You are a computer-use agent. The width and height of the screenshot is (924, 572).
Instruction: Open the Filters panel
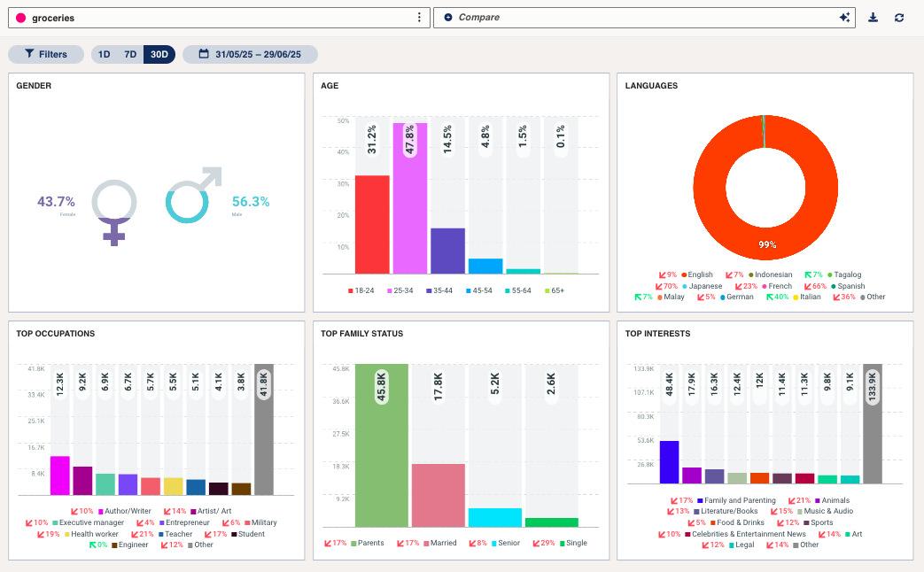pos(45,54)
